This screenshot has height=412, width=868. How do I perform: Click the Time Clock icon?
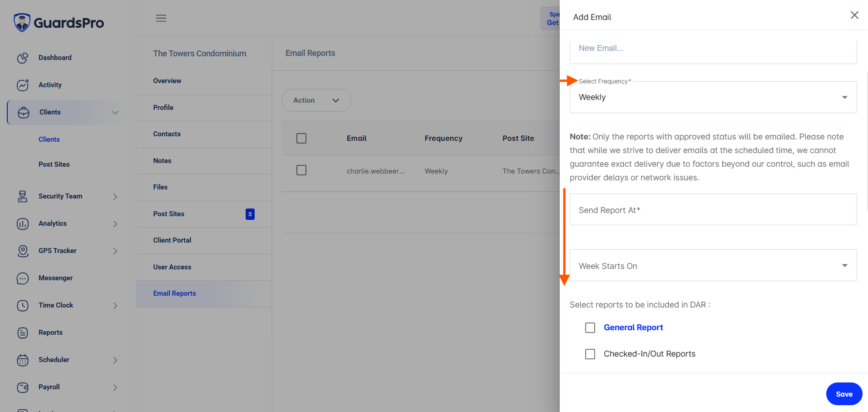(x=23, y=305)
